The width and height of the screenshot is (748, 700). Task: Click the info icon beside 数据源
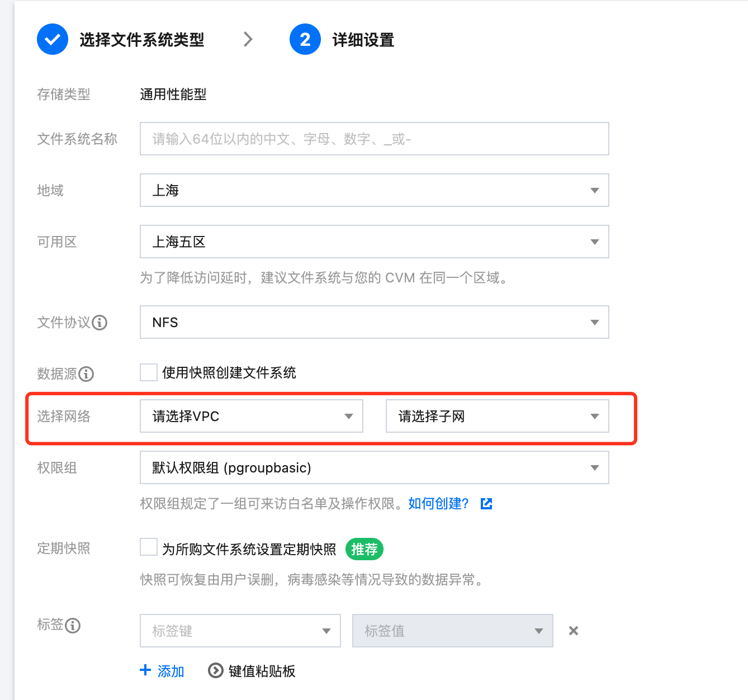pos(86,374)
